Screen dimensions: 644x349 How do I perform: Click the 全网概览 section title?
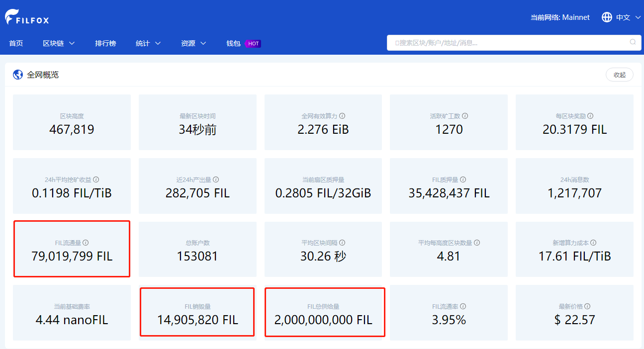tap(43, 75)
